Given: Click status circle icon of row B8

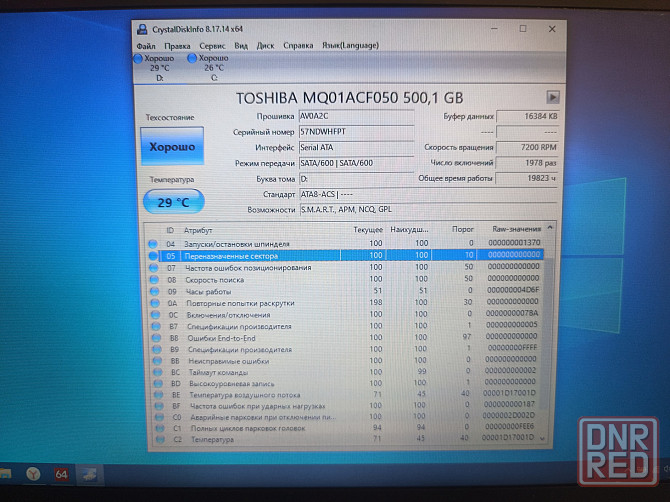Looking at the screenshot, I should 156,338.
